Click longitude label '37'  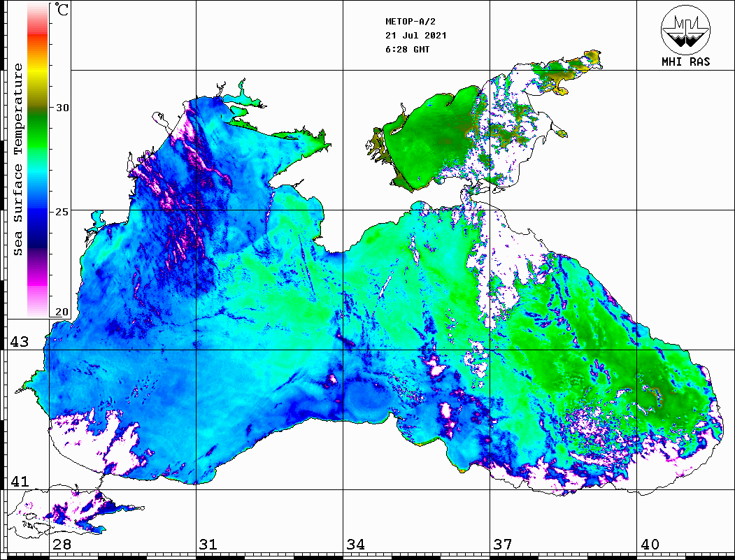click(x=503, y=545)
